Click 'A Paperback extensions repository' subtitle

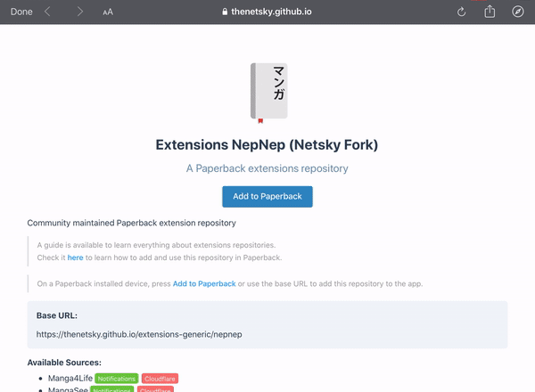point(267,168)
